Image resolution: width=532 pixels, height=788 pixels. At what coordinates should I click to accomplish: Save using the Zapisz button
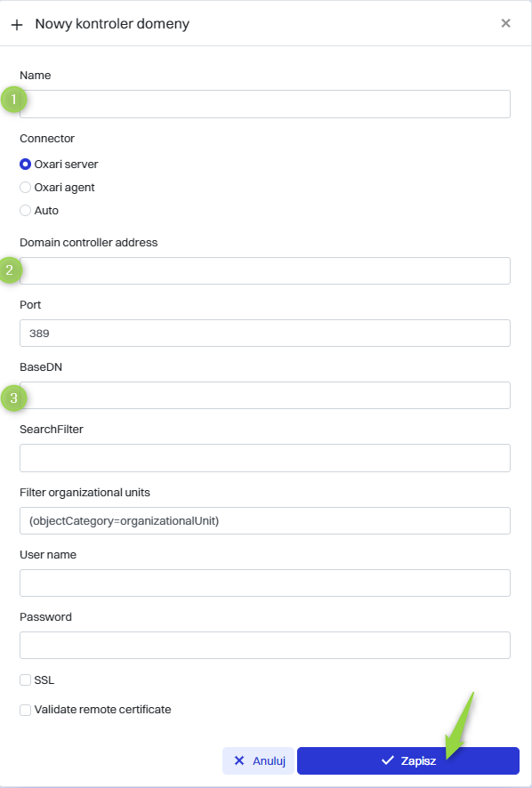click(408, 760)
